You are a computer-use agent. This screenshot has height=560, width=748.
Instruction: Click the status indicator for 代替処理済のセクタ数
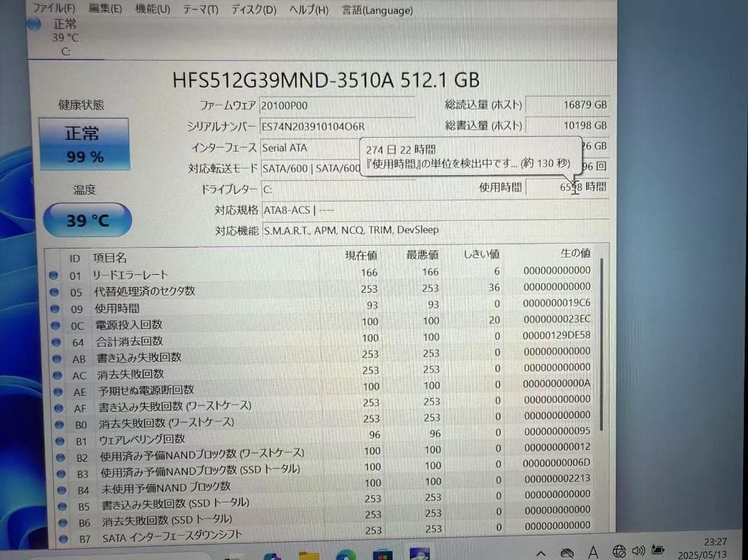click(54, 291)
